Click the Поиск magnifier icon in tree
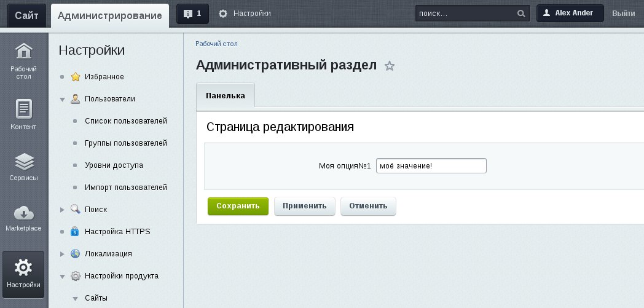 (75, 209)
